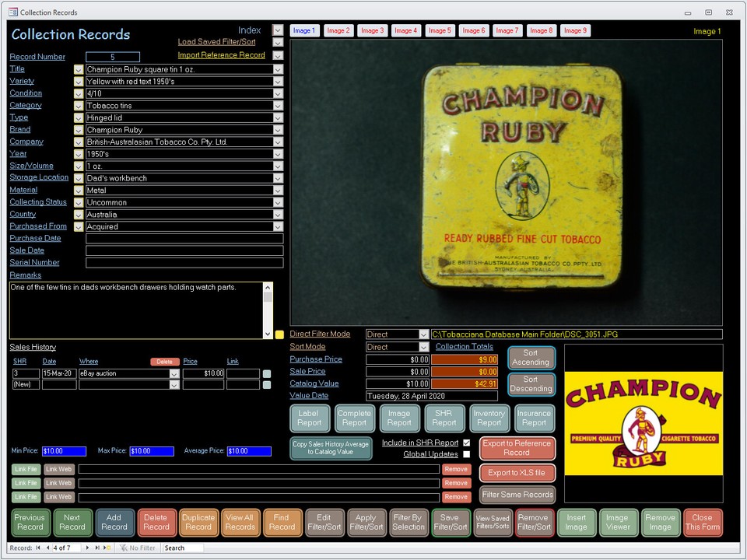This screenshot has width=747, height=560.
Task: Click the yellow sort icon beside Year
Action: point(79,154)
